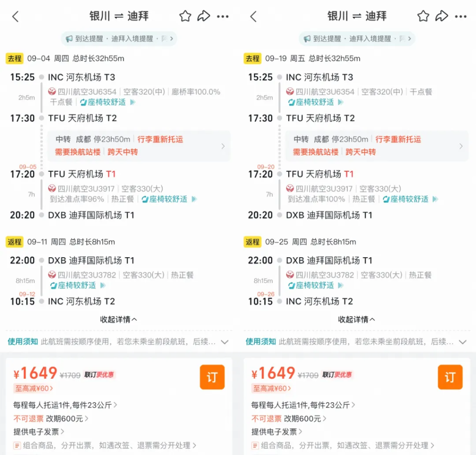Open more options menu in left panel
Screen dimensions: 476x455
223,16
